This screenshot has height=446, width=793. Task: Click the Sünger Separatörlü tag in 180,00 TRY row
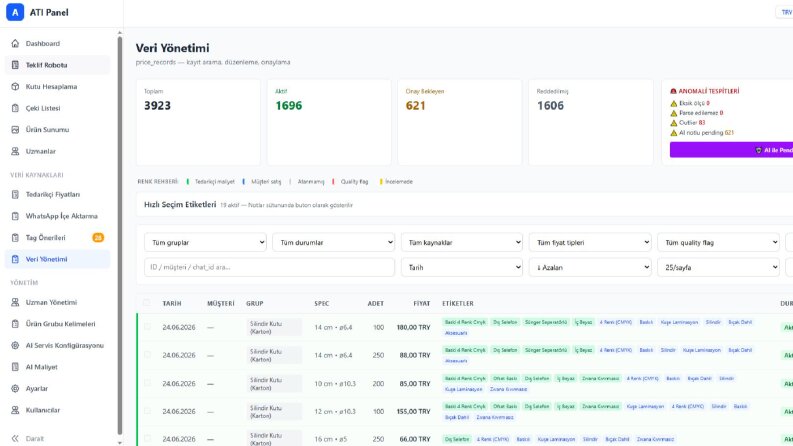(x=546, y=322)
